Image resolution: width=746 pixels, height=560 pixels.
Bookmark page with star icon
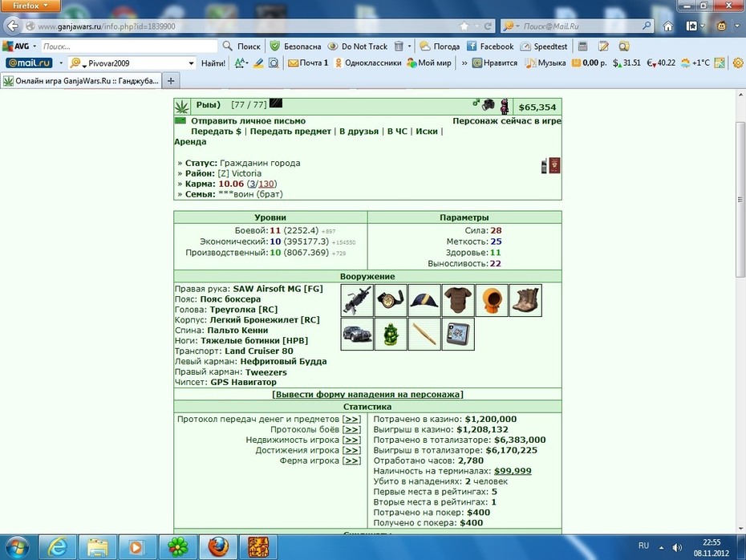click(464, 26)
